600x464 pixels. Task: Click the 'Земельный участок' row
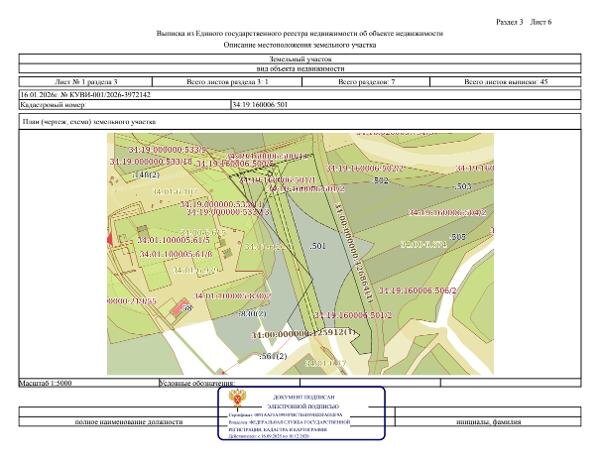click(x=300, y=59)
